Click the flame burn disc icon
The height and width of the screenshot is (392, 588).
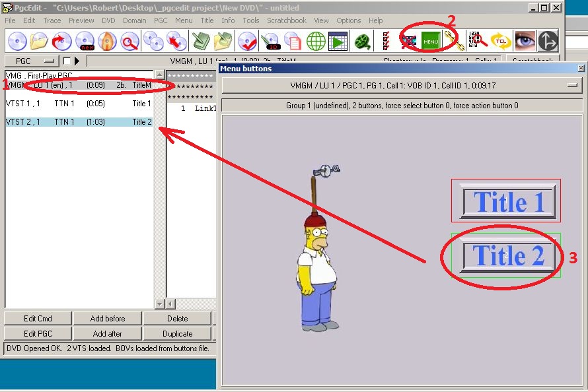click(x=107, y=41)
